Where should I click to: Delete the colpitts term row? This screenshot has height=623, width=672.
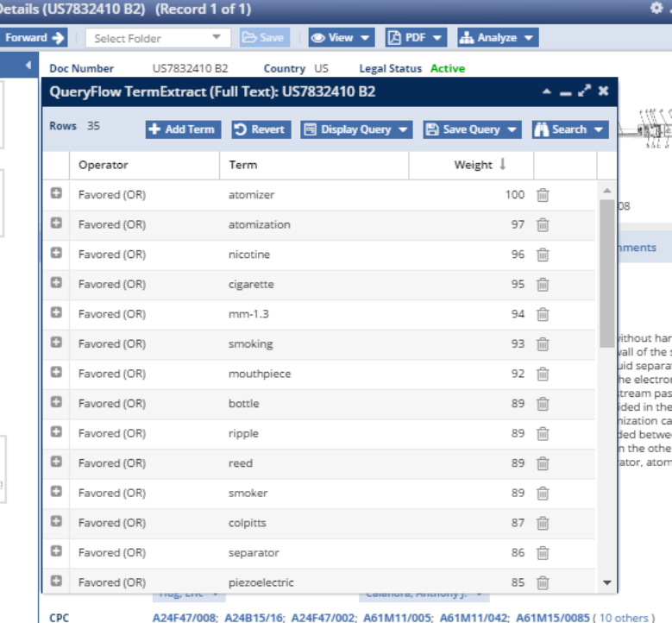coord(543,523)
